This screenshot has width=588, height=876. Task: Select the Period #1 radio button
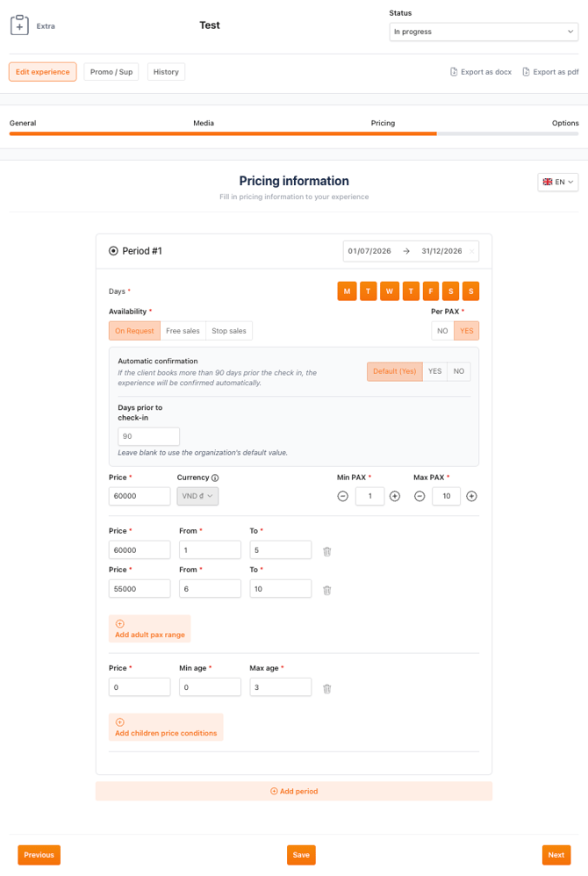pos(113,251)
